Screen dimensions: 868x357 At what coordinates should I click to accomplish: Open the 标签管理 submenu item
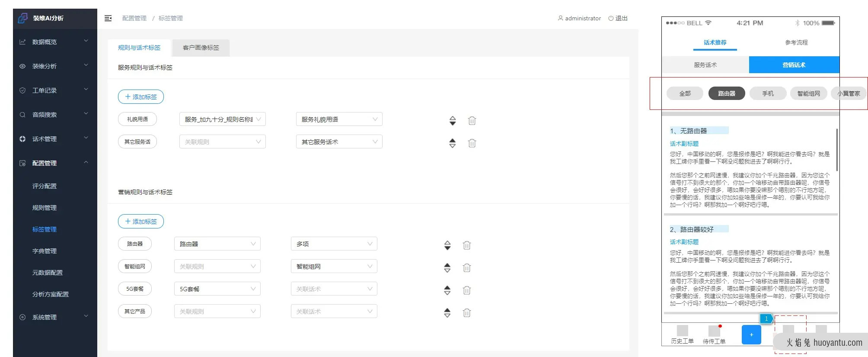(45, 229)
